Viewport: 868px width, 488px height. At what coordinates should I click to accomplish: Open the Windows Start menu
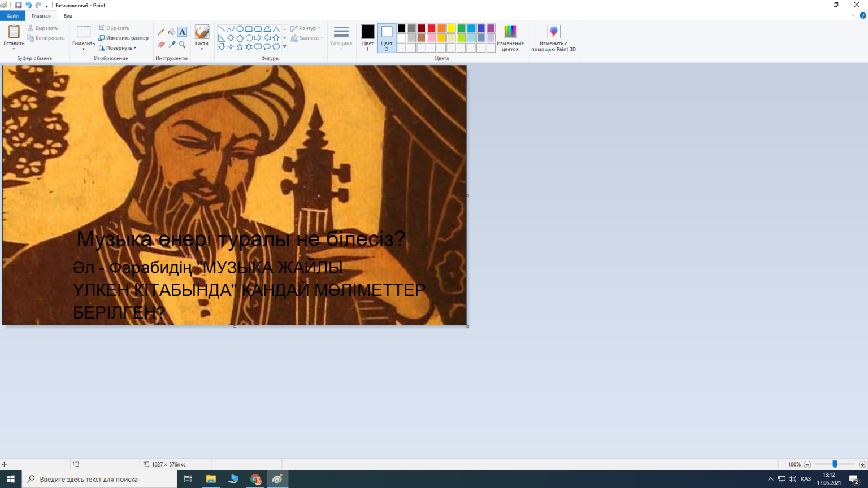coord(11,479)
